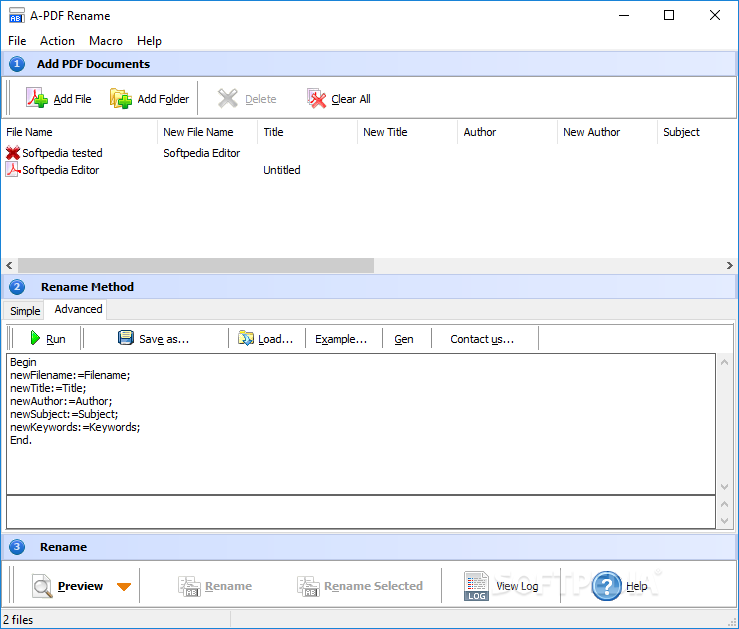Click the Add File PDF icon
Viewport: 739px width, 629px height.
tap(37, 98)
